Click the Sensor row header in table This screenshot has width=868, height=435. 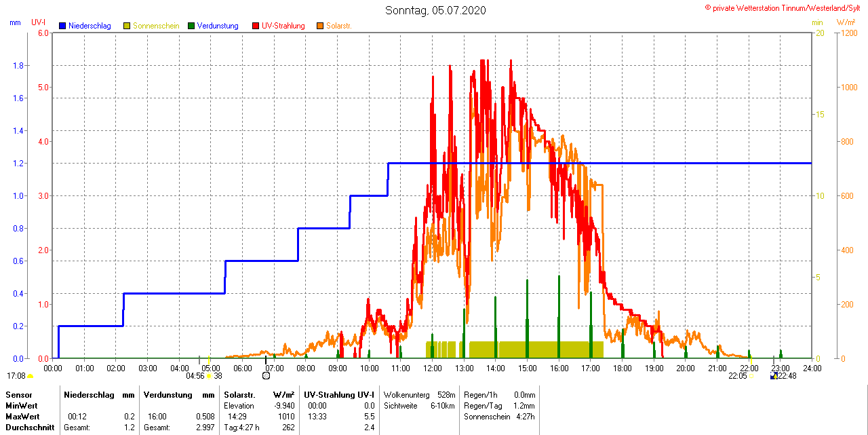[18, 395]
